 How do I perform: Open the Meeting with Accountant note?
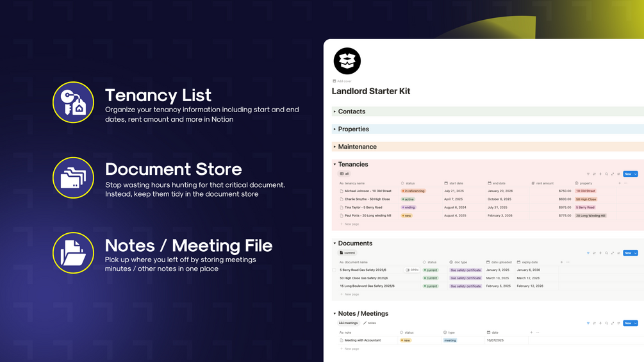click(x=363, y=340)
